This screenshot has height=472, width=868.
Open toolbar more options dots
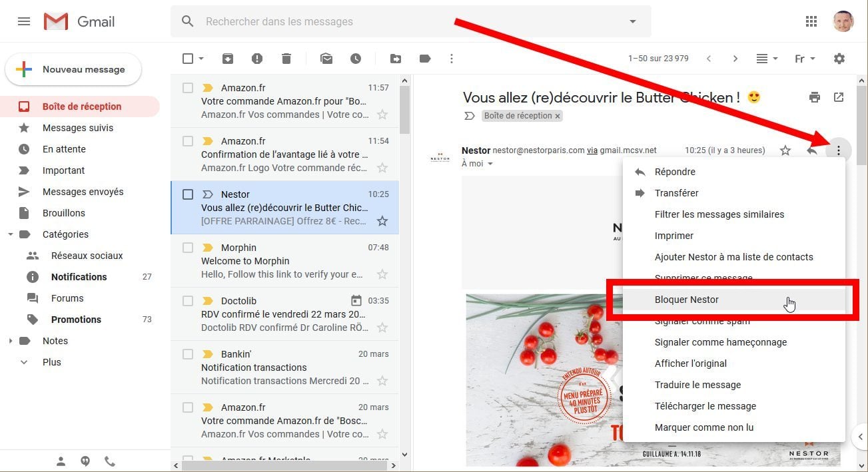[452, 59]
